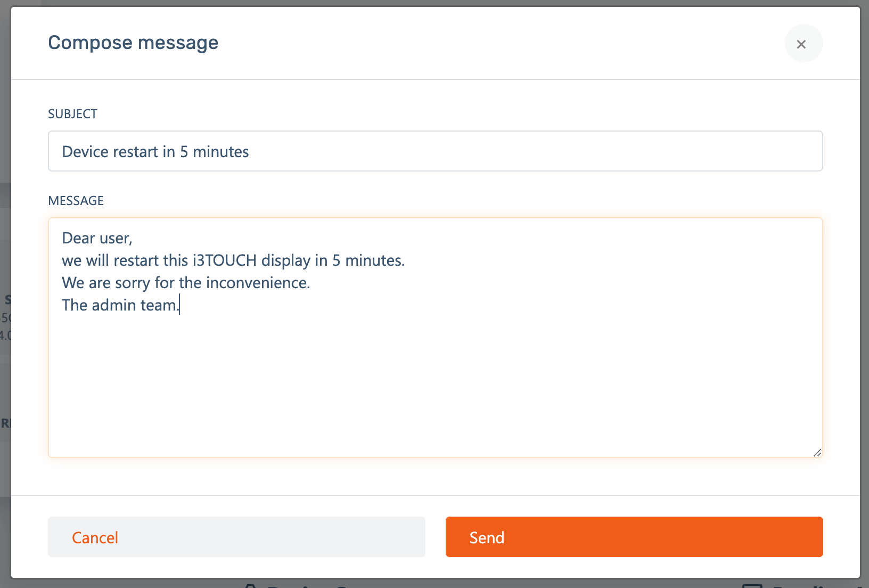Image resolution: width=869 pixels, height=588 pixels.
Task: Click the Send button
Action: tap(634, 537)
